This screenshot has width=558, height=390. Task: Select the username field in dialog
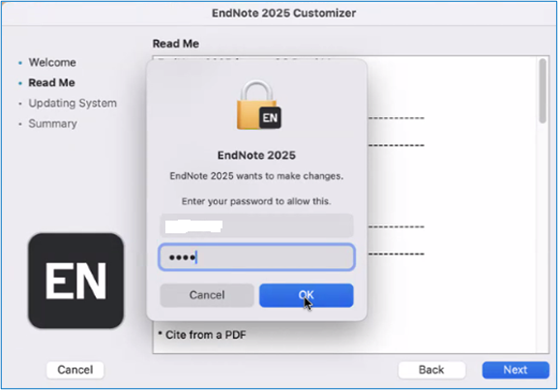pyautogui.click(x=257, y=226)
